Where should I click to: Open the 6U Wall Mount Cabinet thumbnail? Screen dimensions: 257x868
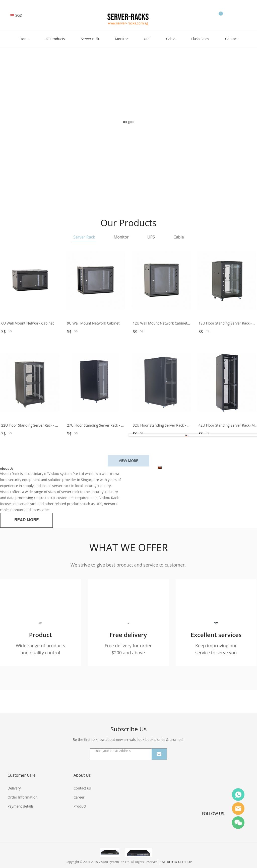[x=30, y=280]
